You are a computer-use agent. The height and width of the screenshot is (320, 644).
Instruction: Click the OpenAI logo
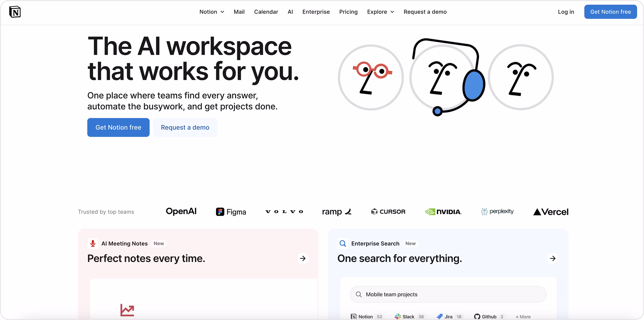click(181, 211)
